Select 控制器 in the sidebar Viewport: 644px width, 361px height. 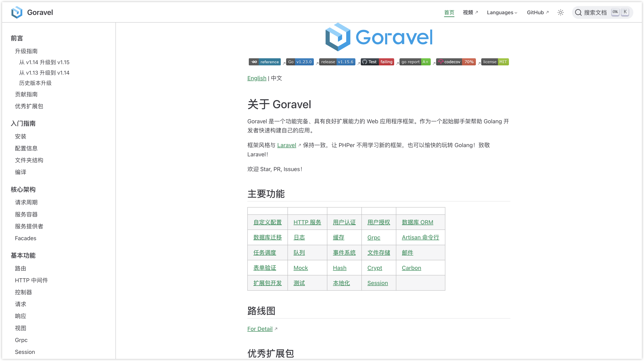[23, 292]
